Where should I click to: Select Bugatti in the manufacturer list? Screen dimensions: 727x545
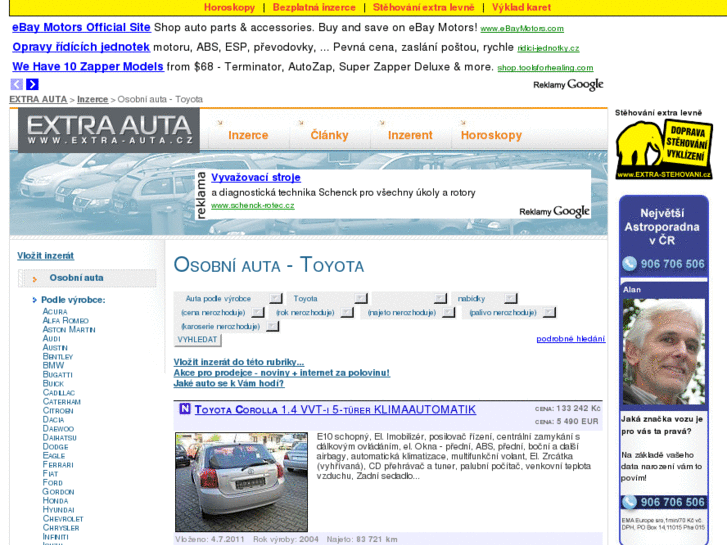(x=57, y=374)
